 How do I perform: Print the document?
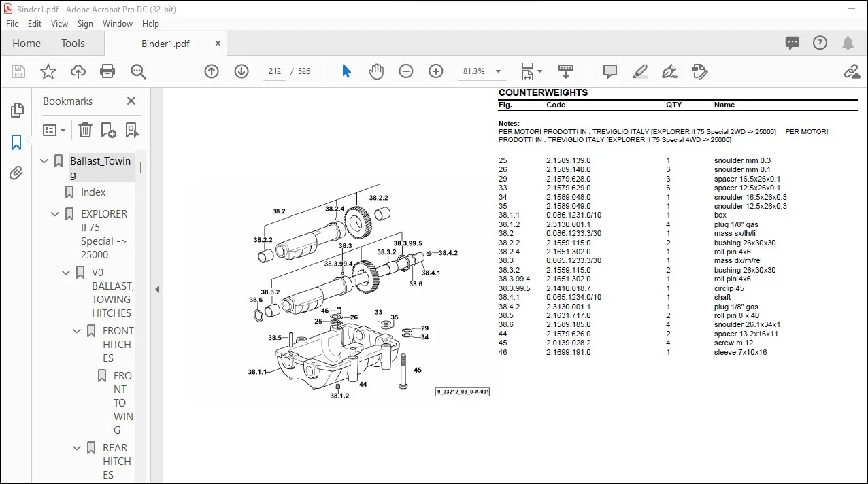pyautogui.click(x=107, y=71)
